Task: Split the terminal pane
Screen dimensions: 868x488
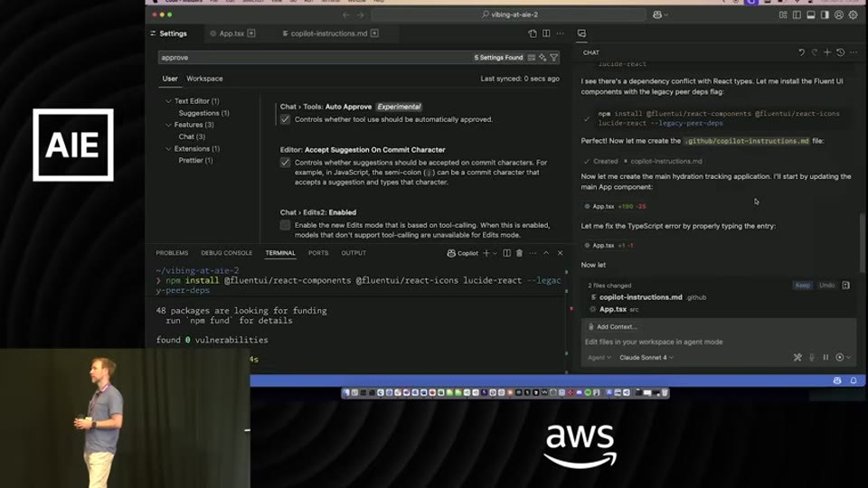Action: point(506,253)
